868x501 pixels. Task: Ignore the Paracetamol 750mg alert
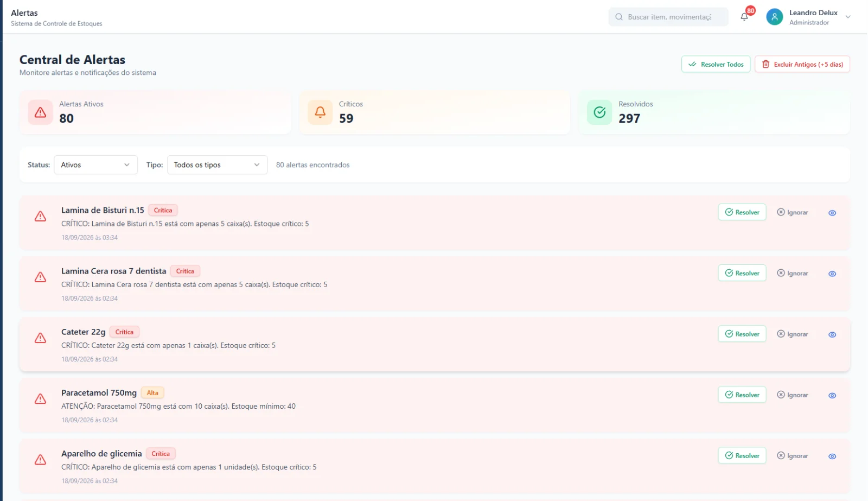[793, 395]
